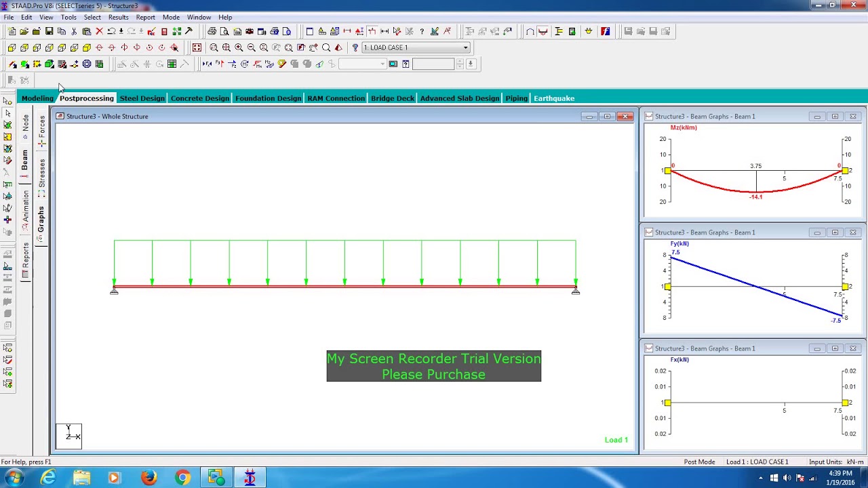Select the Reports vertical page tab
This screenshot has height=488, width=868.
[x=25, y=260]
